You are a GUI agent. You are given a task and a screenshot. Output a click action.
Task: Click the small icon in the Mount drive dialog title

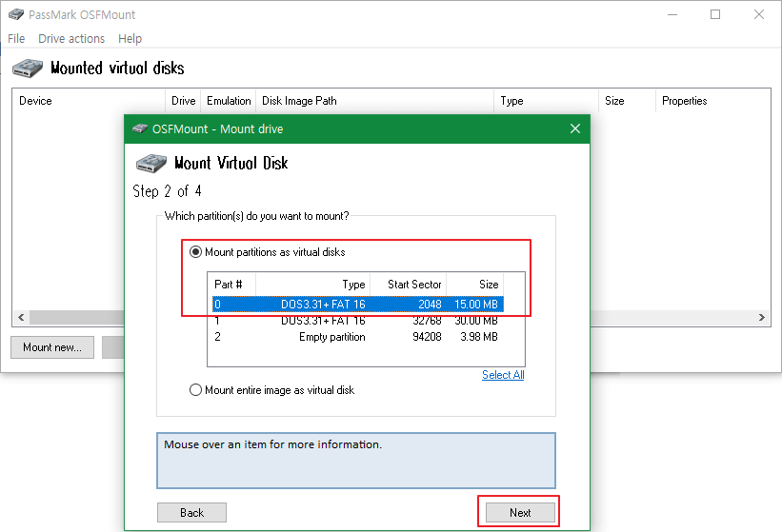[x=140, y=129]
